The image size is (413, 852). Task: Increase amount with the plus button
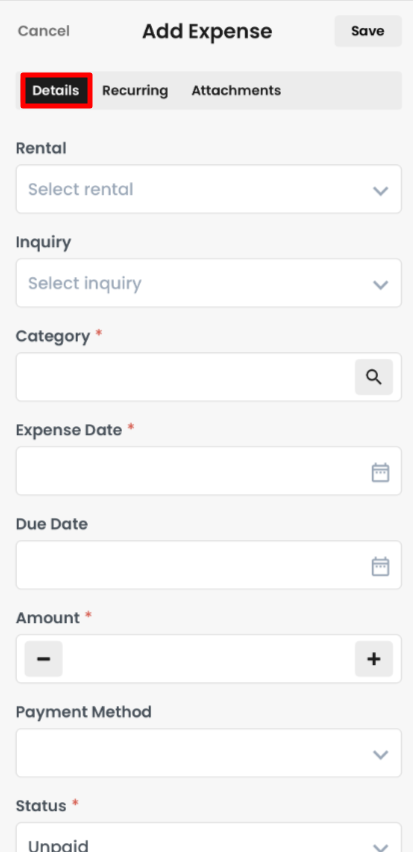pos(374,659)
